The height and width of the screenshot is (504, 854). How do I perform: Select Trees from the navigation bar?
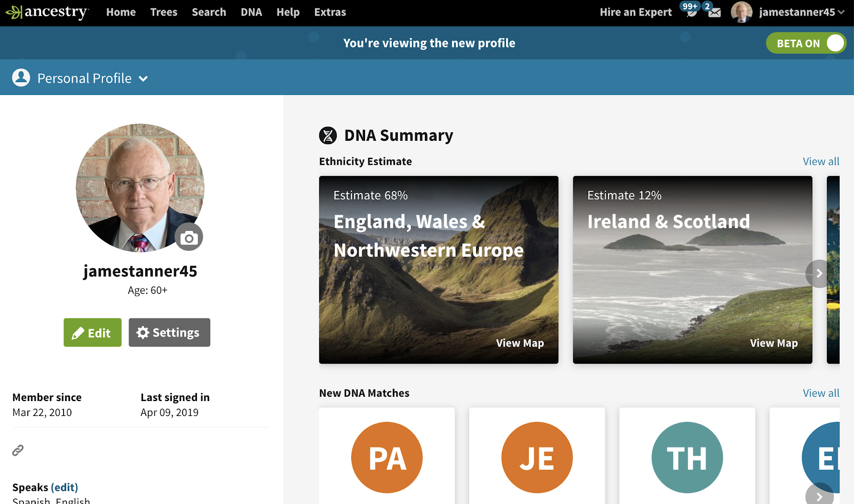pyautogui.click(x=163, y=12)
